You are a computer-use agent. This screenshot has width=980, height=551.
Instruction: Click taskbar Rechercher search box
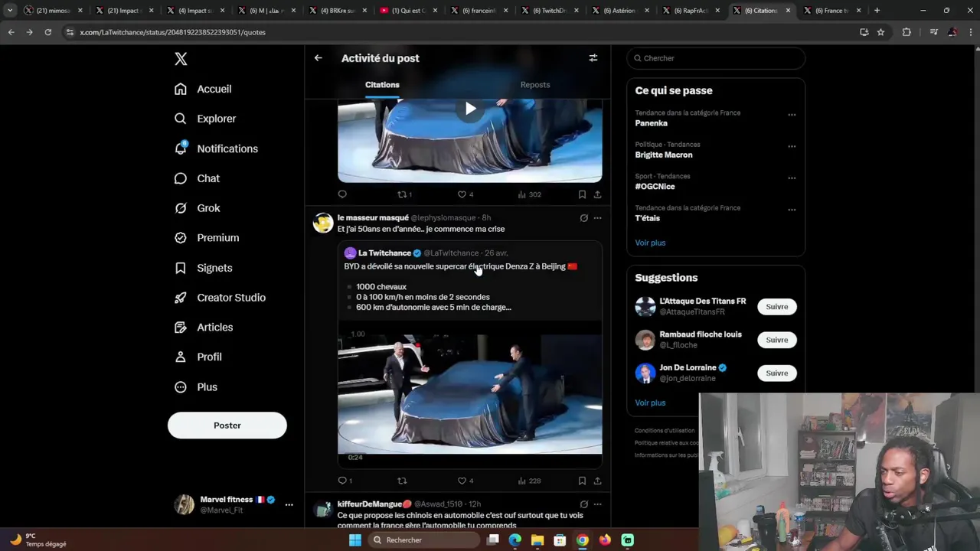pyautogui.click(x=424, y=540)
